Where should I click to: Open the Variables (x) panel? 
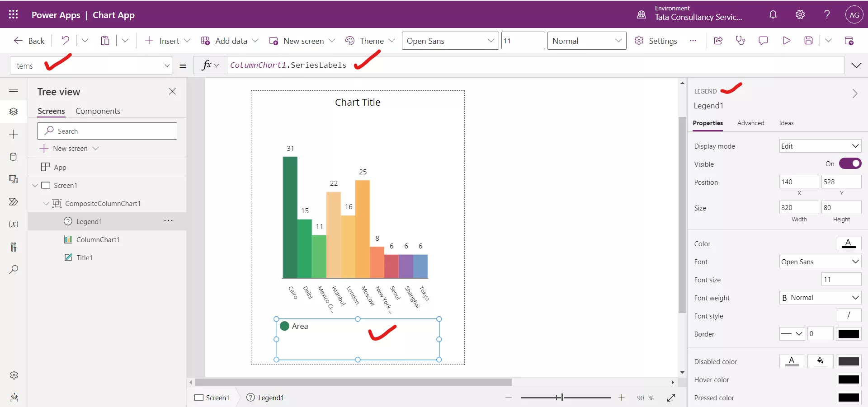tap(14, 224)
